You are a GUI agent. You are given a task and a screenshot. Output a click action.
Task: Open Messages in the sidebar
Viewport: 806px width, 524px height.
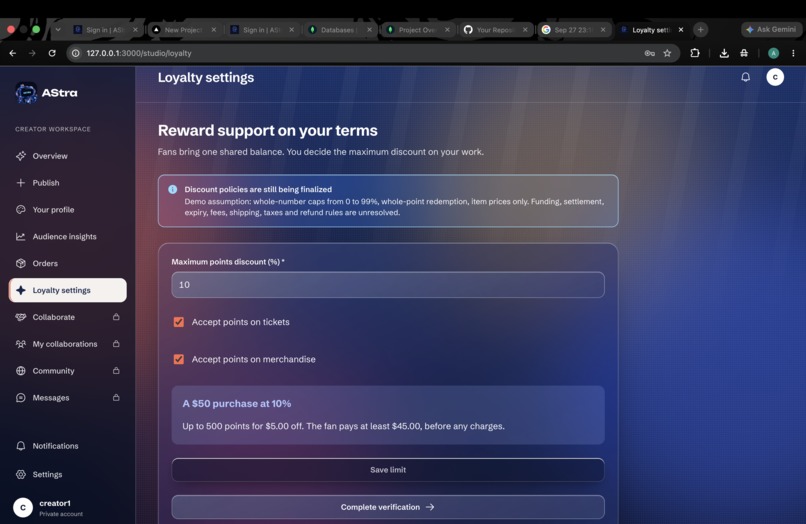(x=67, y=397)
